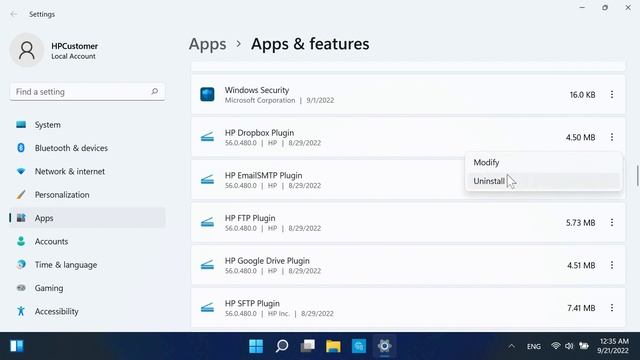Open Personalization settings
Image resolution: width=640 pixels, height=360 pixels.
point(87,195)
